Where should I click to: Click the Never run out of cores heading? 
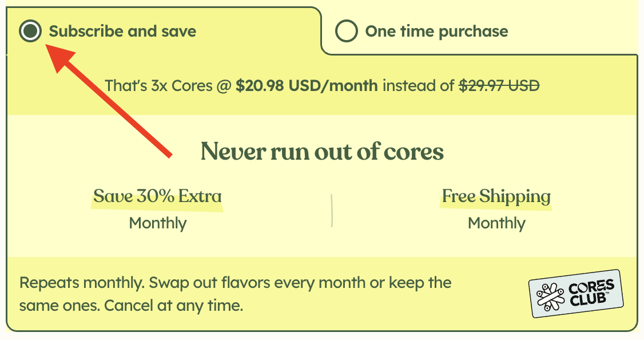click(x=322, y=151)
